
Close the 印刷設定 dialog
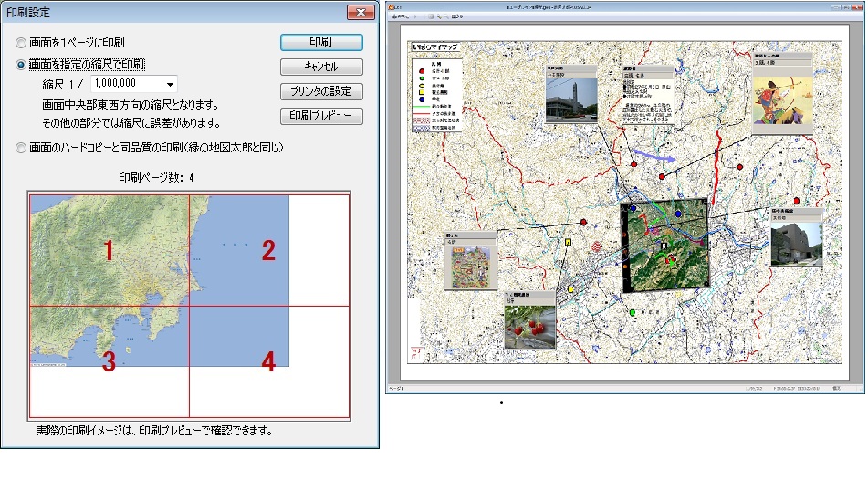361,13
